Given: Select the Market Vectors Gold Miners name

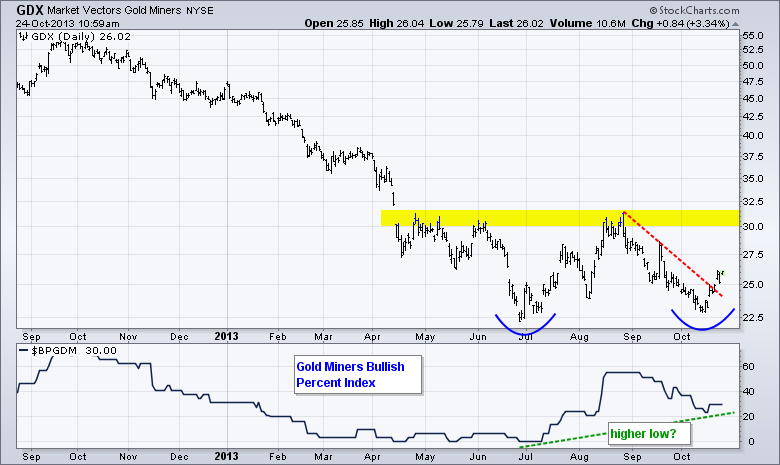Looking at the screenshot, I should (x=114, y=10).
